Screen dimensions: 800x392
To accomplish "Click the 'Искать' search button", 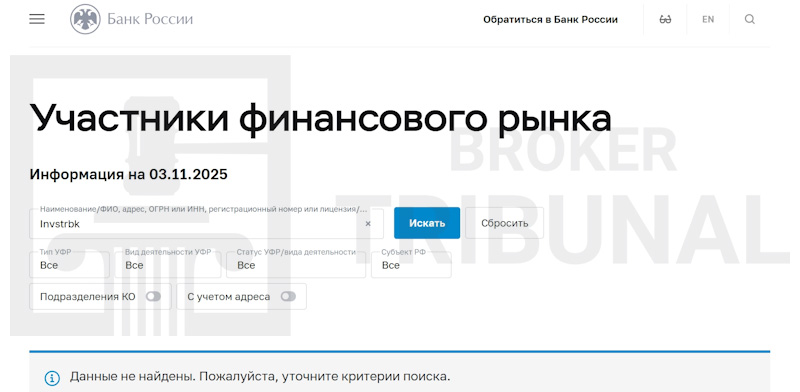I will [x=427, y=223].
